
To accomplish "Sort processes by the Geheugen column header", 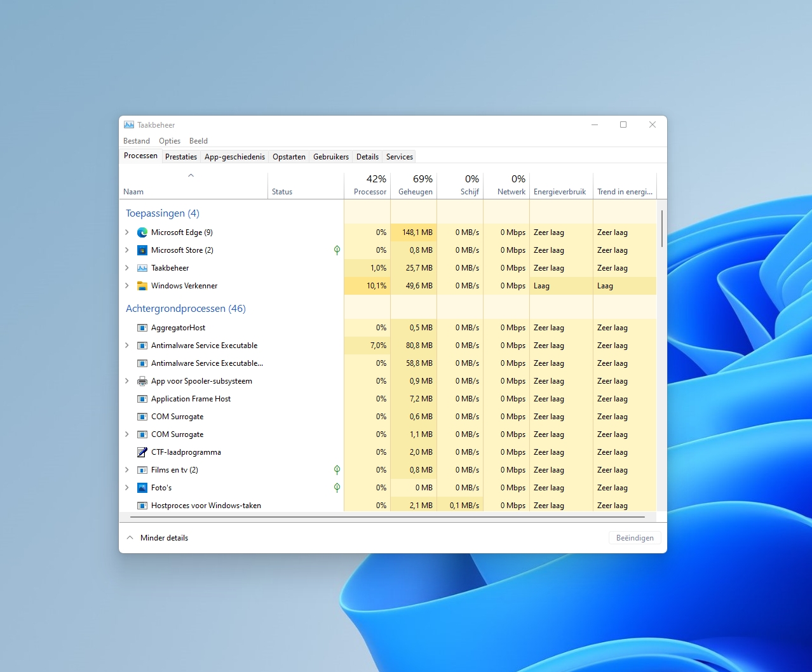I will (414, 185).
